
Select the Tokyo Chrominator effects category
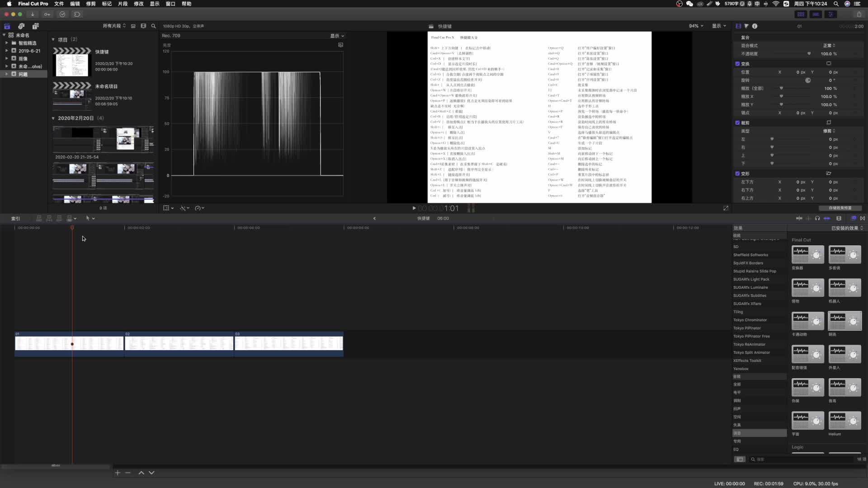tap(750, 320)
